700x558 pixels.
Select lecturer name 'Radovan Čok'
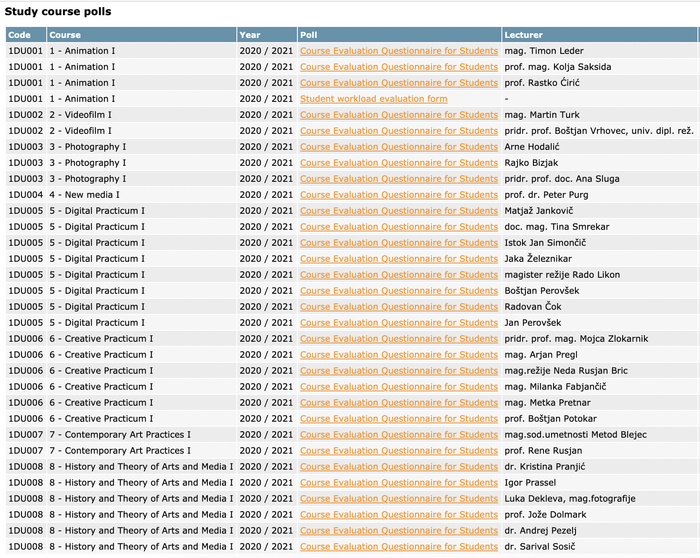533,307
